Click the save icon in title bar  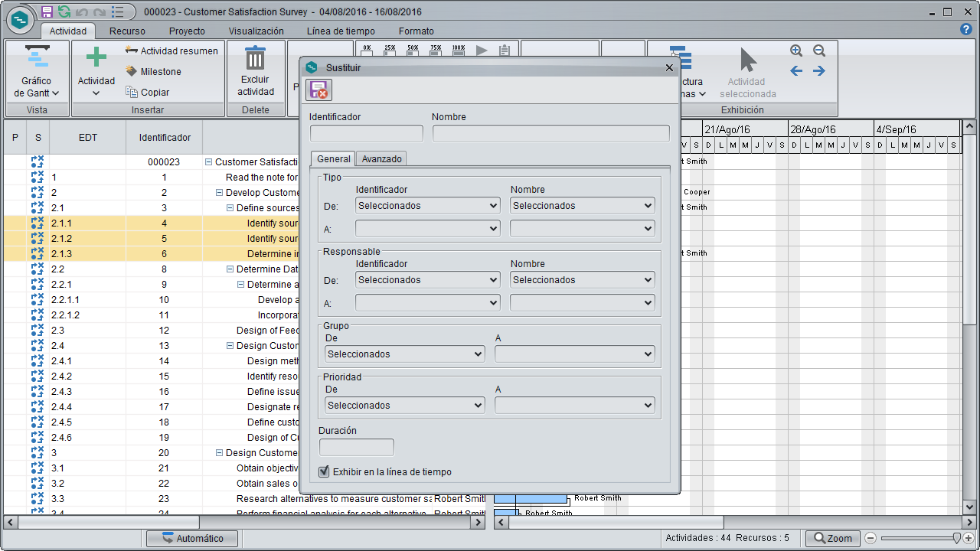(x=47, y=11)
